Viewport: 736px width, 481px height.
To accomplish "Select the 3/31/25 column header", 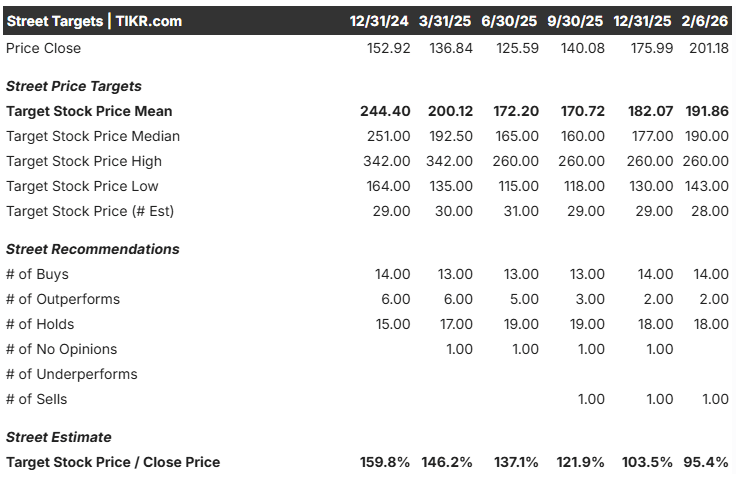I will (x=445, y=21).
